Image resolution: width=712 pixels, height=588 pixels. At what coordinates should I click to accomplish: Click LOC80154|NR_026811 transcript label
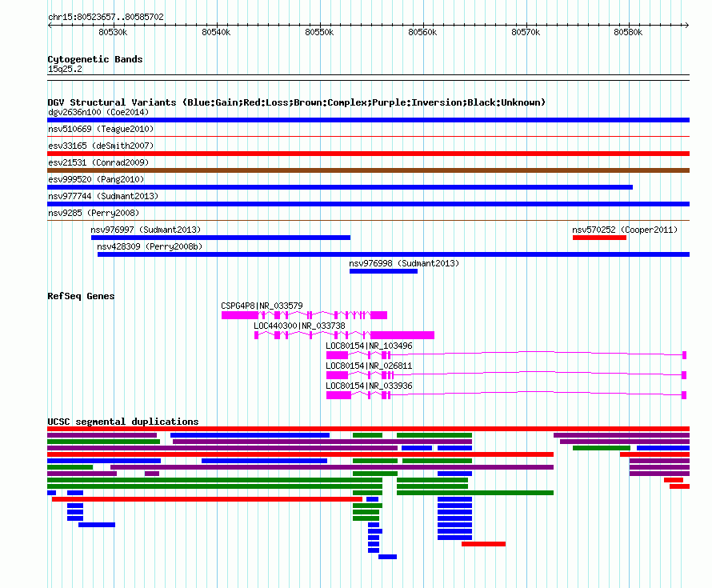coord(369,366)
